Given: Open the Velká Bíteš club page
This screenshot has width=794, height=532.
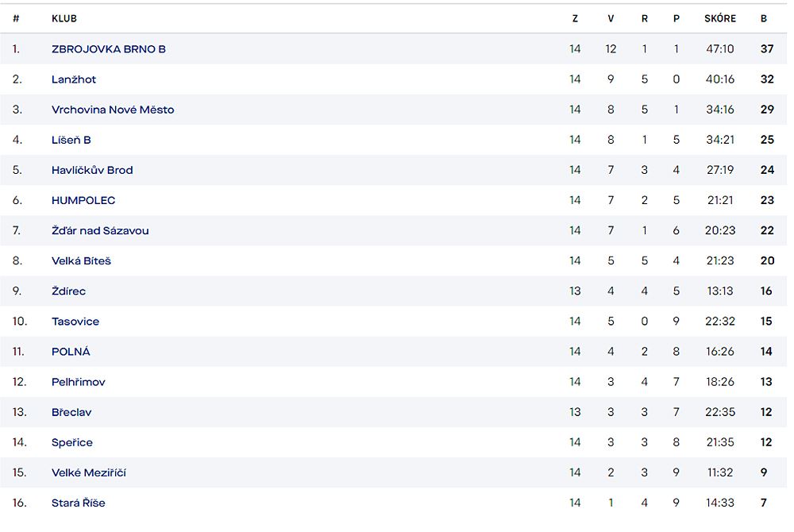Looking at the screenshot, I should click(81, 260).
